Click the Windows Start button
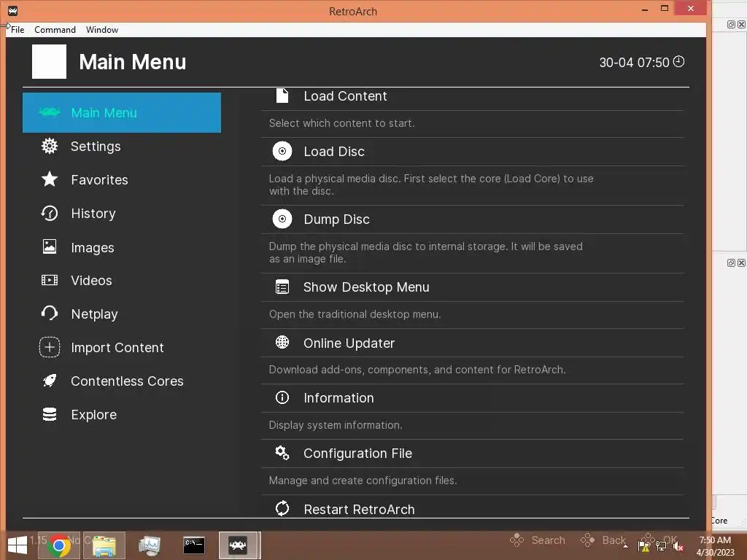 point(18,545)
